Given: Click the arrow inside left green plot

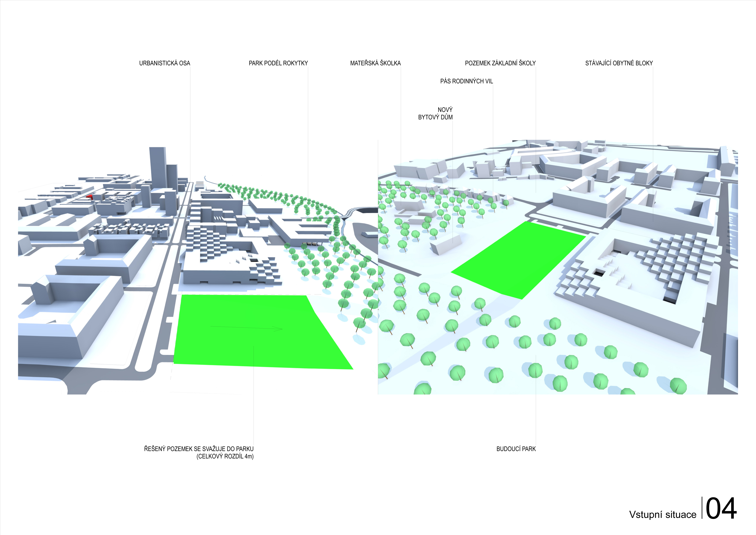Looking at the screenshot, I should (246, 328).
